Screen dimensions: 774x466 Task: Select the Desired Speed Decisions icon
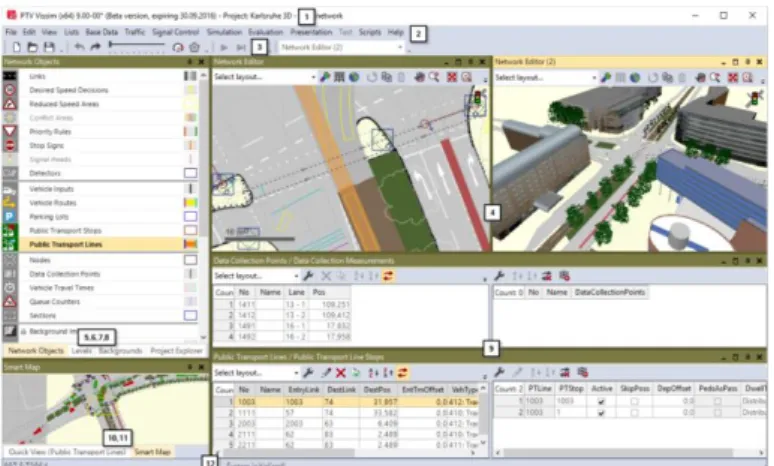10,90
